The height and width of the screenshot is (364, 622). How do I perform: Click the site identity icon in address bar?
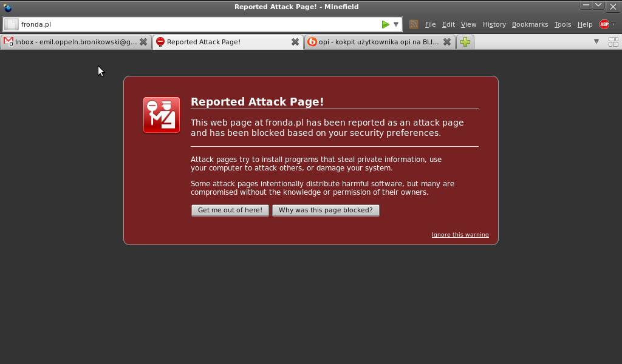[12, 24]
